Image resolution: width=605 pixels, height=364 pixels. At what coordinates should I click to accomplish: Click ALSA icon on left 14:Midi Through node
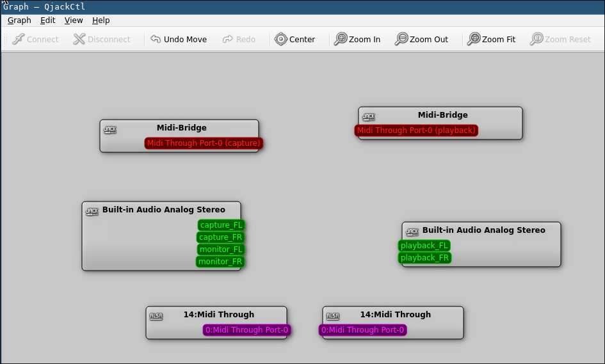[156, 316]
